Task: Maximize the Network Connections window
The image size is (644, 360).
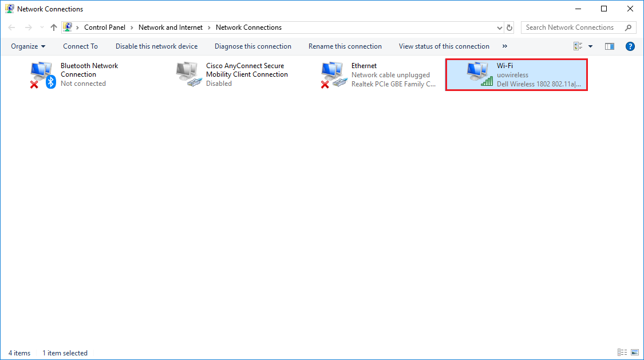Action: 604,9
